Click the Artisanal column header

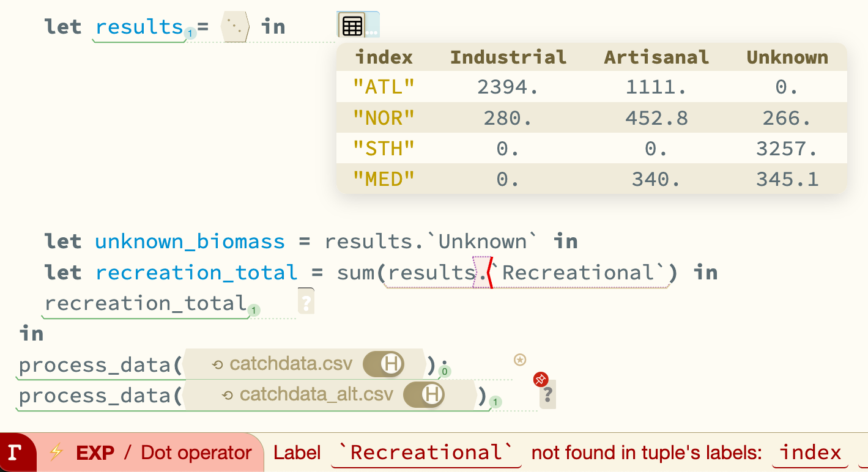pyautogui.click(x=656, y=57)
